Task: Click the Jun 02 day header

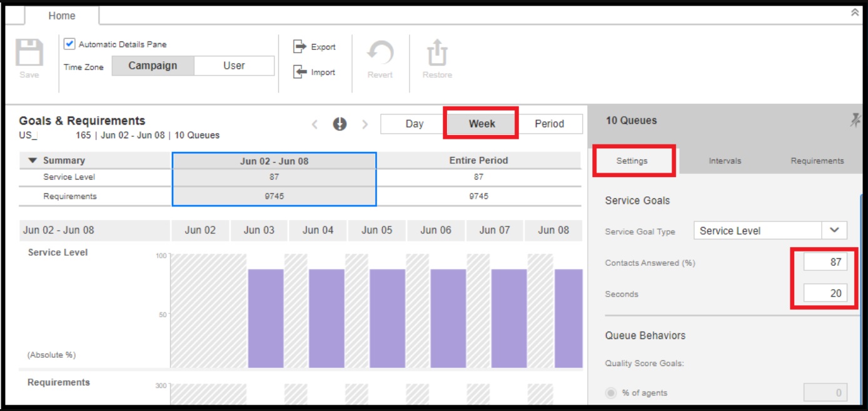Action: pos(200,230)
